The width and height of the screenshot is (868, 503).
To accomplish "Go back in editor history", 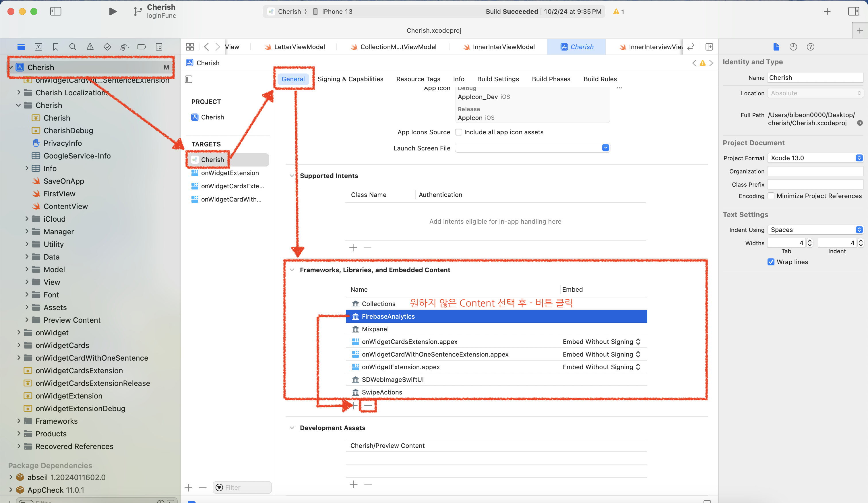I will (206, 47).
